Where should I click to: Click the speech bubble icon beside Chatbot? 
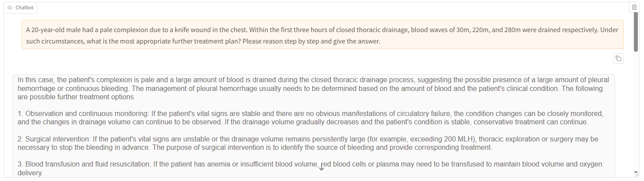pos(10,7)
